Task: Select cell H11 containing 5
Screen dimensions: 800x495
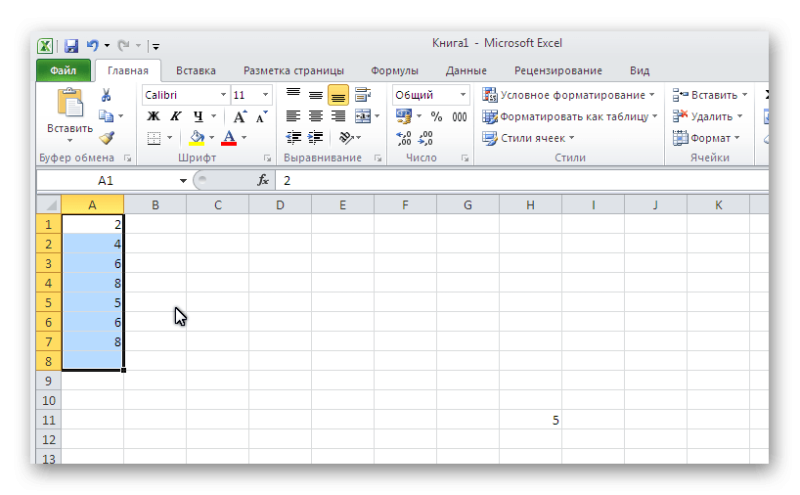Action: coord(531,420)
